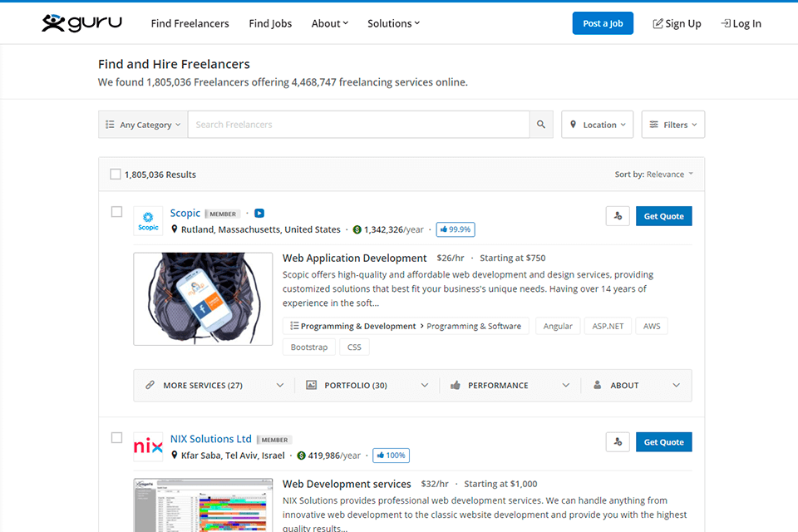Screen dimensions: 798x532
Task: Click the Guru logo
Action: coord(82,23)
